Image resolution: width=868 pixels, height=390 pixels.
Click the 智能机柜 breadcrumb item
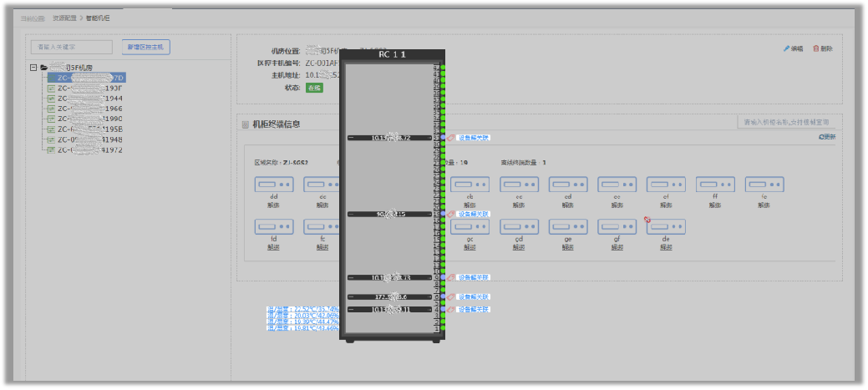97,17
